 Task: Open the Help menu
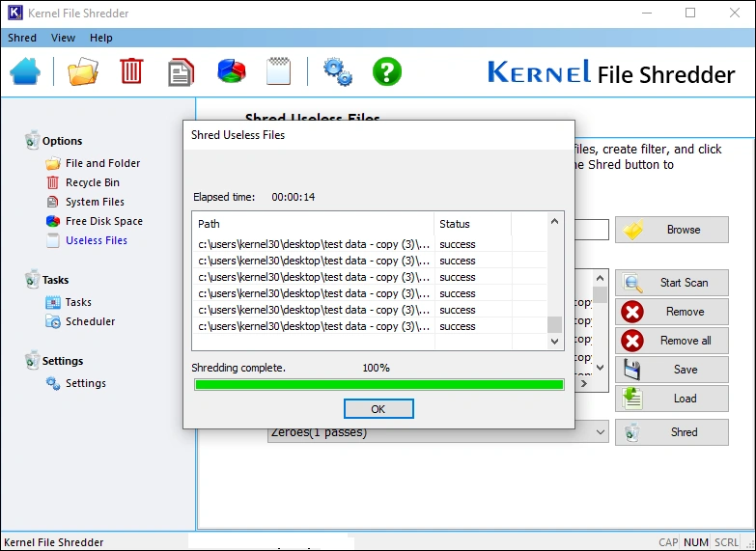pyautogui.click(x=101, y=39)
